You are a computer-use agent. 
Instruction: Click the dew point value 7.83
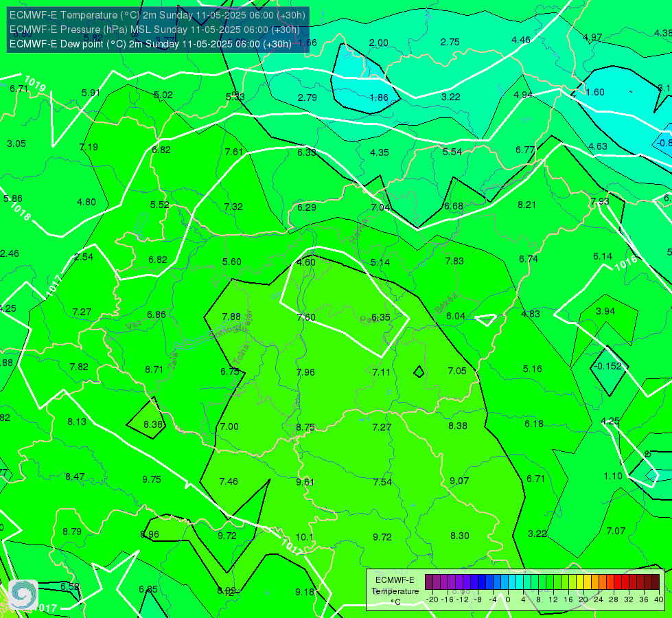coord(454,261)
